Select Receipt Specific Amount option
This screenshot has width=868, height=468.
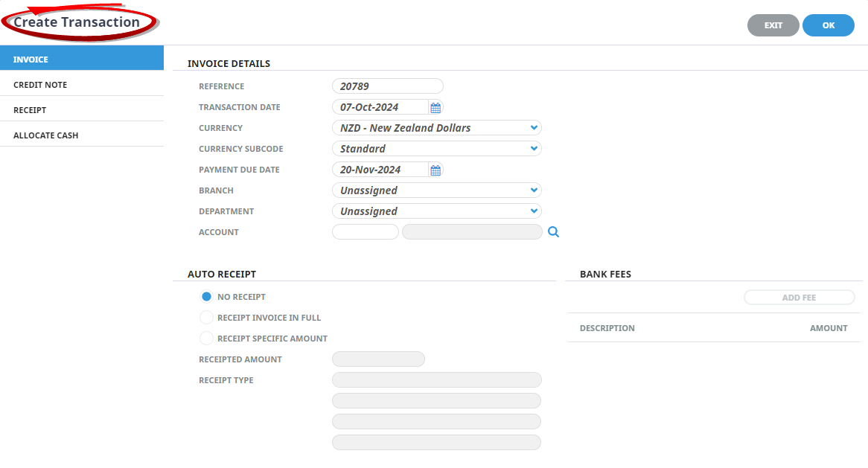[x=207, y=339]
